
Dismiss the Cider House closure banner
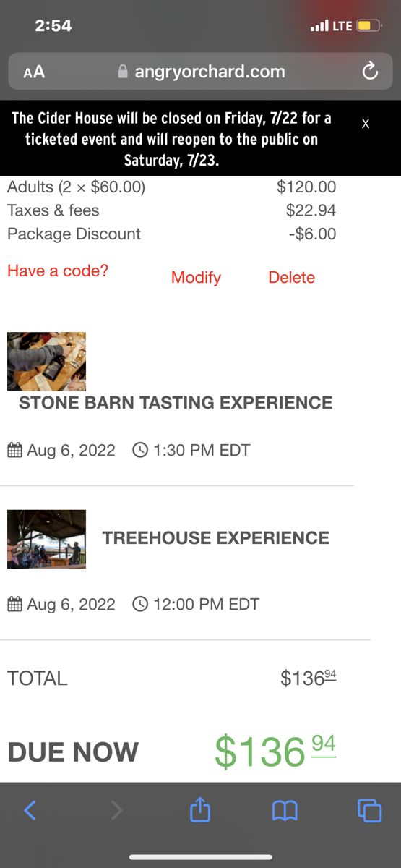366,124
